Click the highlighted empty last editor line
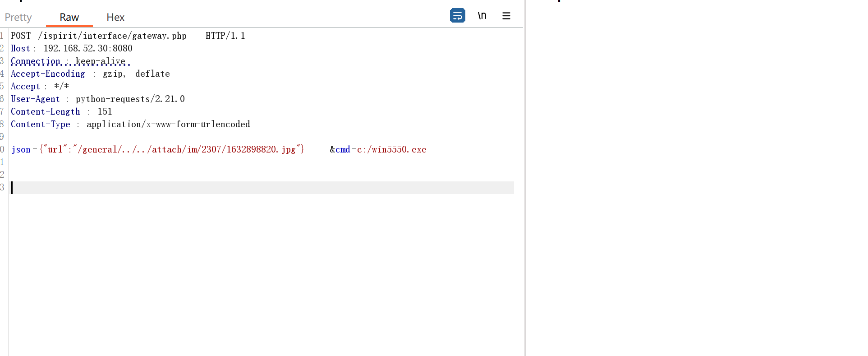 tap(262, 188)
